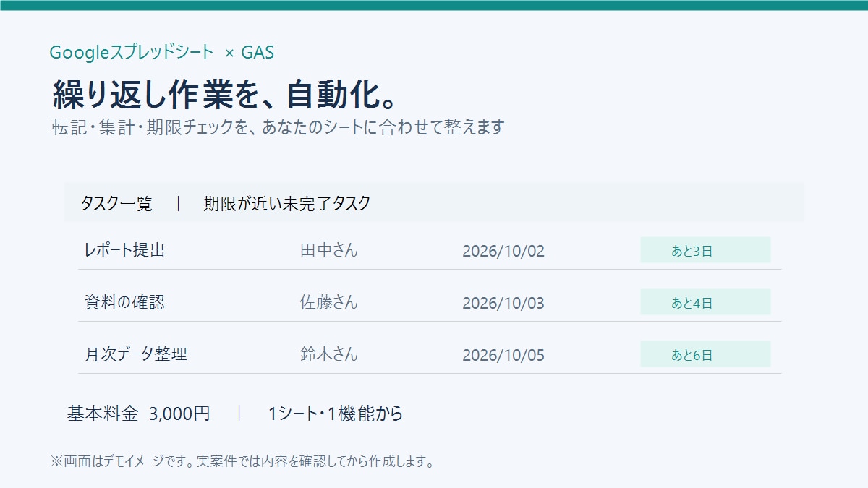Click the 'タスク一覧' table header label
Screen dimensions: 868x488
(x=116, y=204)
